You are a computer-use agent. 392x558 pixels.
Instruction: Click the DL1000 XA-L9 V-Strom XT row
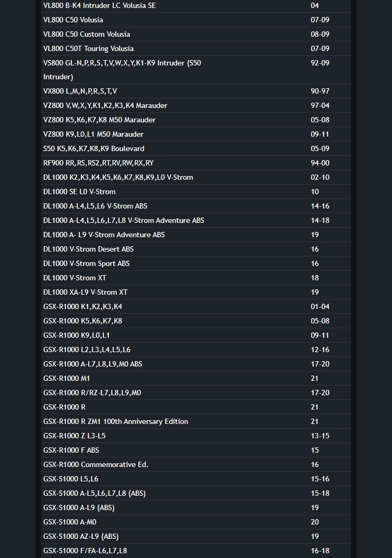85,292
